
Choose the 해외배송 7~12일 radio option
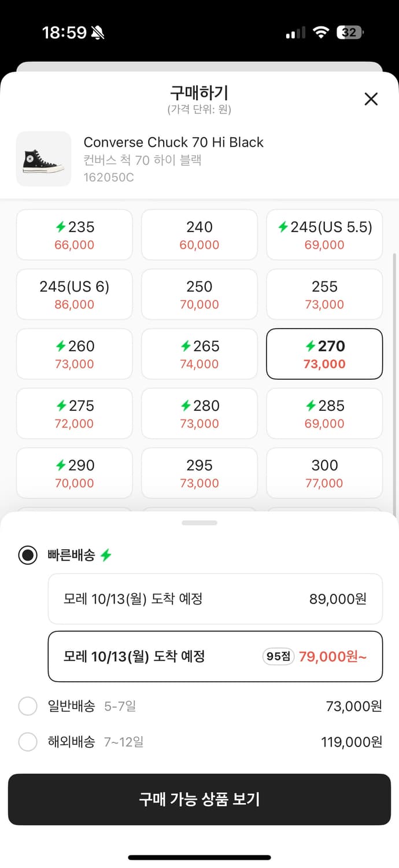(x=28, y=742)
